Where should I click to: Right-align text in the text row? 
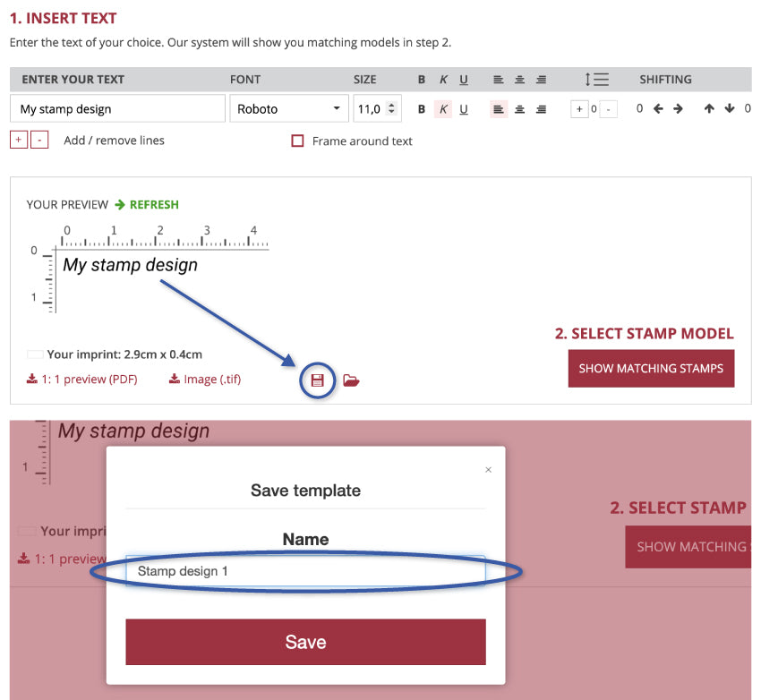click(x=541, y=109)
